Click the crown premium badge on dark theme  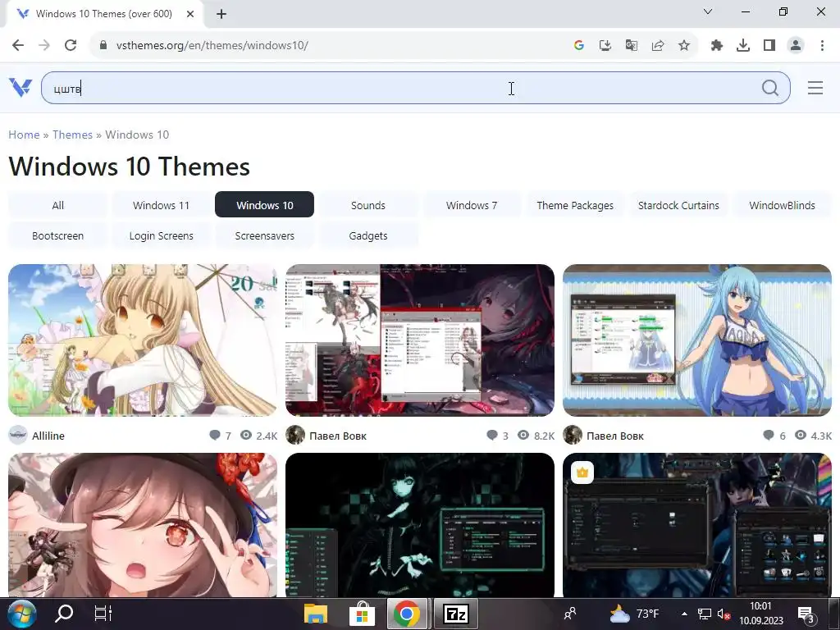point(582,472)
